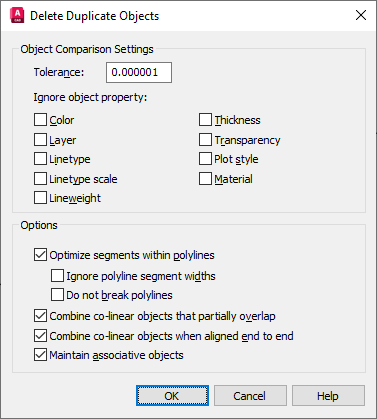Enable the Transparency checkbox
377x419 pixels.
[205, 140]
